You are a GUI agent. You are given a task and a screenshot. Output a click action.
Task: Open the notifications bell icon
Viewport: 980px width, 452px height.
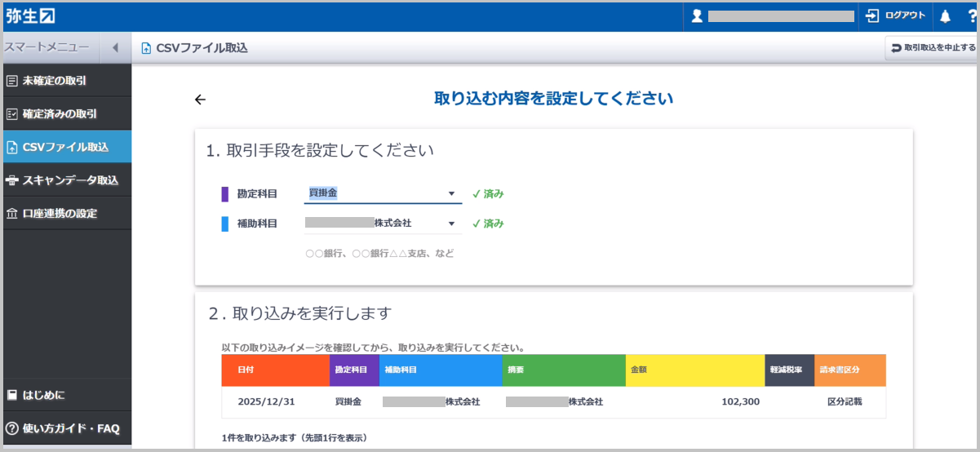tap(946, 16)
